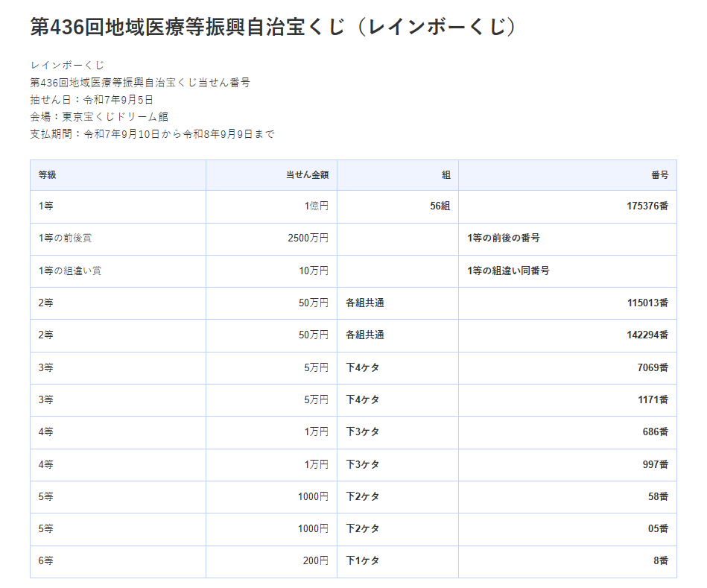The height and width of the screenshot is (588, 707).
Task: Click 下3ケタ in the 997番 row
Action: pyautogui.click(x=363, y=464)
